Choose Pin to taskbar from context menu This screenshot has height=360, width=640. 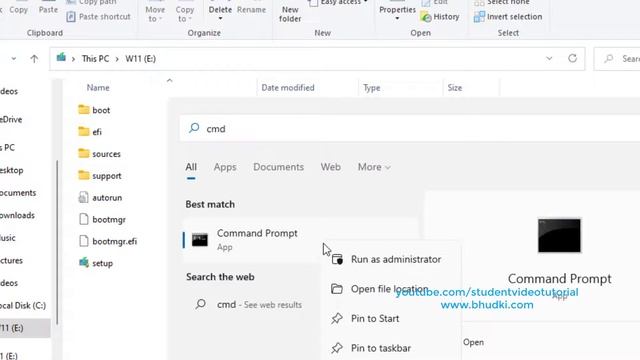391,348
